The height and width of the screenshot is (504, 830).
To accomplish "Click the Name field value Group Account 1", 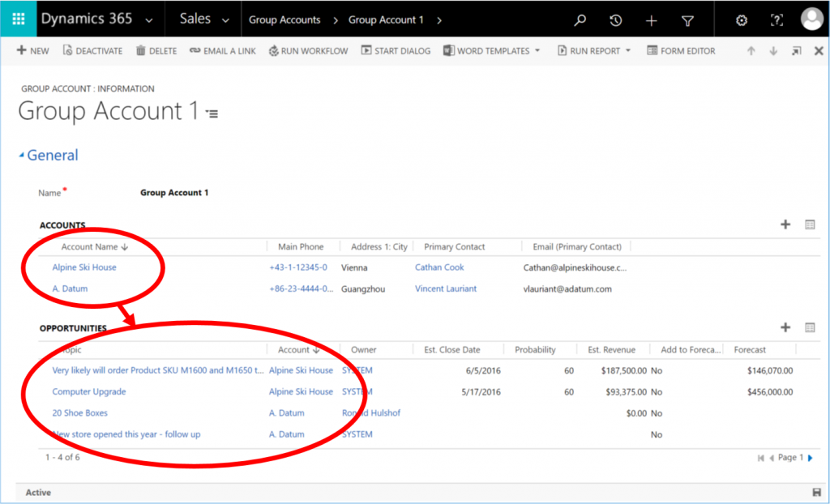I will click(174, 193).
